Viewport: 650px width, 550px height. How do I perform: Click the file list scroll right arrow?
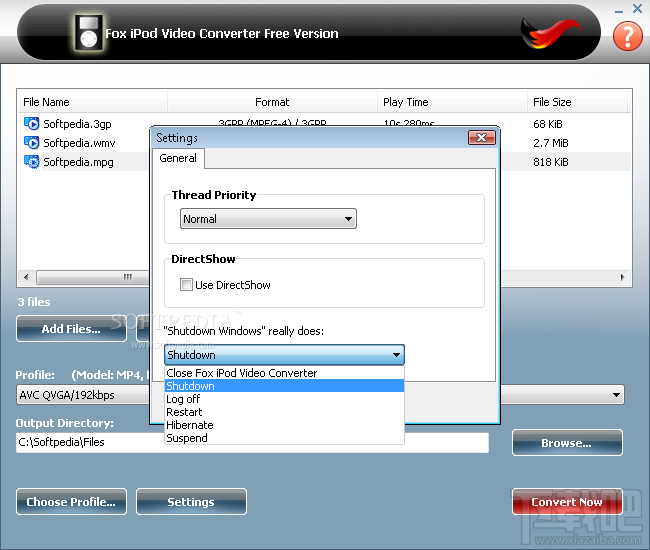(623, 277)
